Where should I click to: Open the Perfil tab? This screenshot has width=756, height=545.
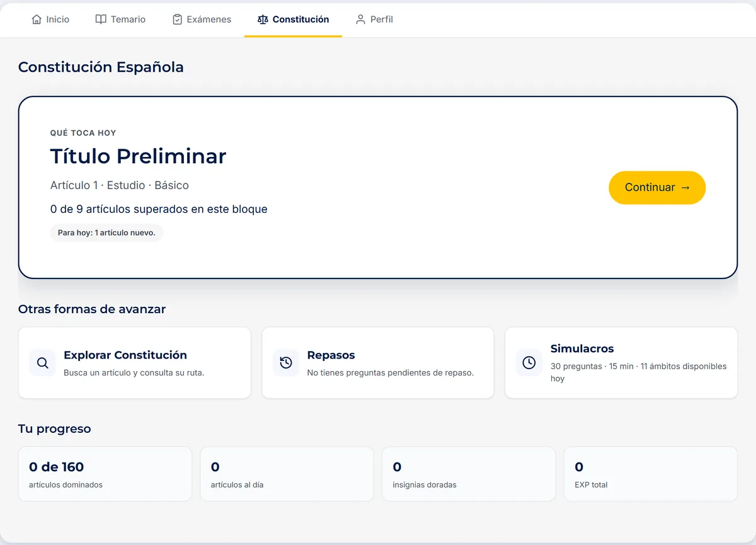coord(374,20)
